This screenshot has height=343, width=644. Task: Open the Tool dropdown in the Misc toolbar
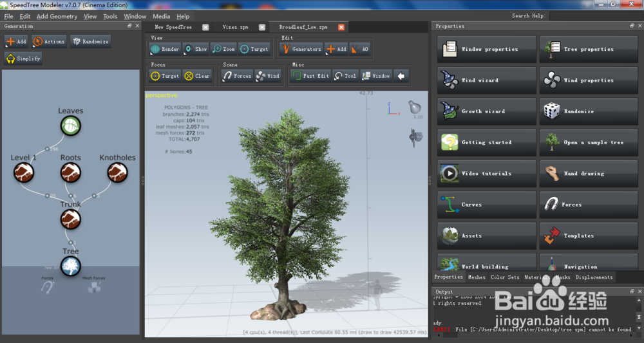click(x=345, y=76)
